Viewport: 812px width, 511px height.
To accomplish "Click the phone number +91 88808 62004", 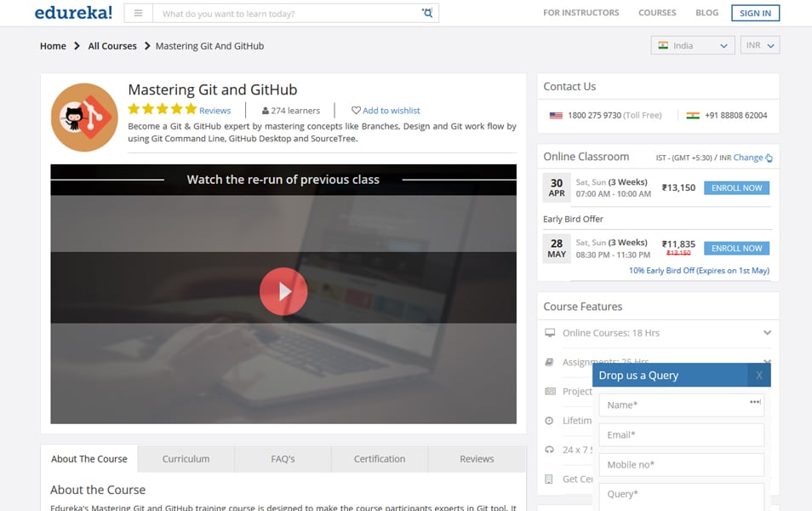I will pyautogui.click(x=736, y=116).
